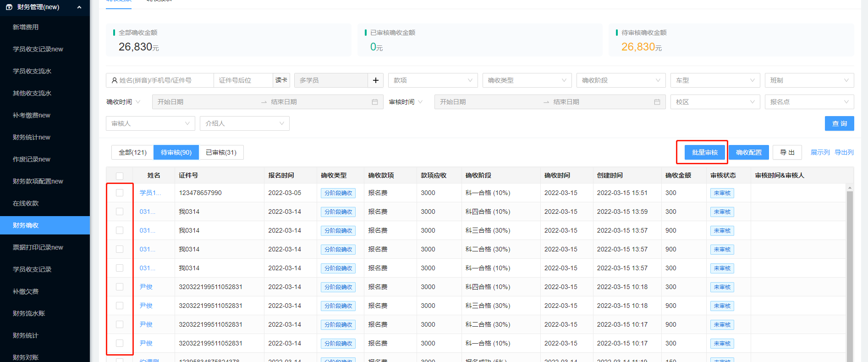Click the plus icon beside 多学员 field
The width and height of the screenshot is (868, 362).
[375, 80]
